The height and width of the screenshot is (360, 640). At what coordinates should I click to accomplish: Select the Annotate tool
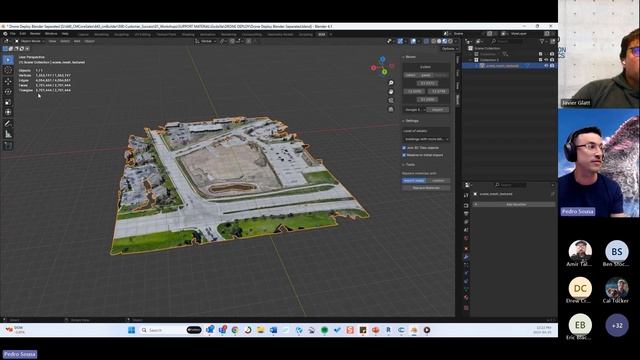(8, 124)
